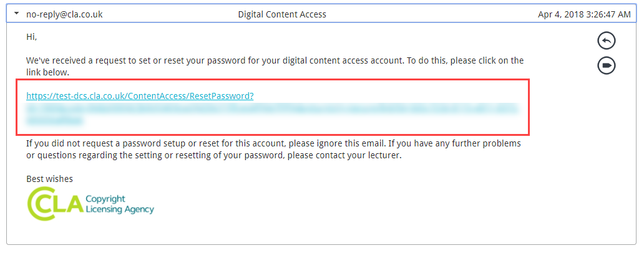Open the ResetPassword link in the email
The width and height of the screenshot is (644, 253).
point(140,96)
